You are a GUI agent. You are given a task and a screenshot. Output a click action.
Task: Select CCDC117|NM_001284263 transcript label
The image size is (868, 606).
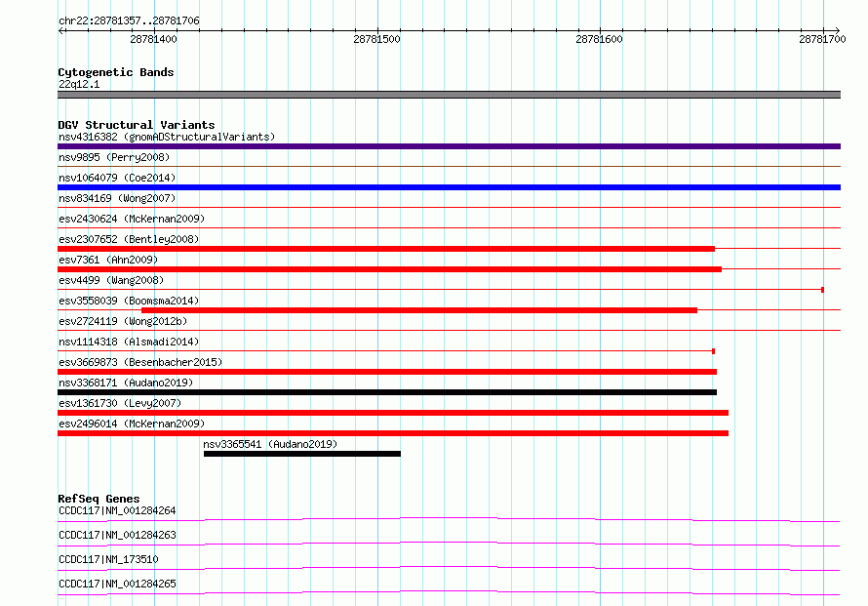117,535
